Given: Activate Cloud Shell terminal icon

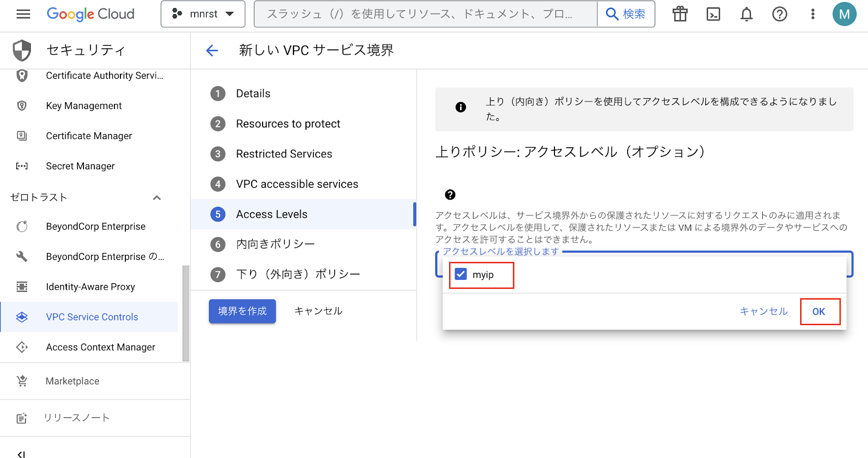Looking at the screenshot, I should (713, 14).
